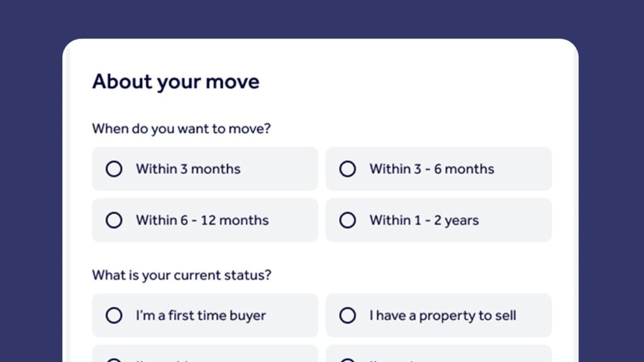
Task: Pick the "Within 6 - 12 months" radio circle
Action: coord(114,221)
